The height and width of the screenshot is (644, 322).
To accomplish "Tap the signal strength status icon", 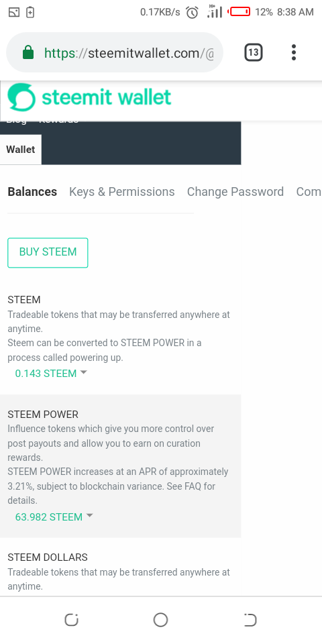I will (x=215, y=11).
